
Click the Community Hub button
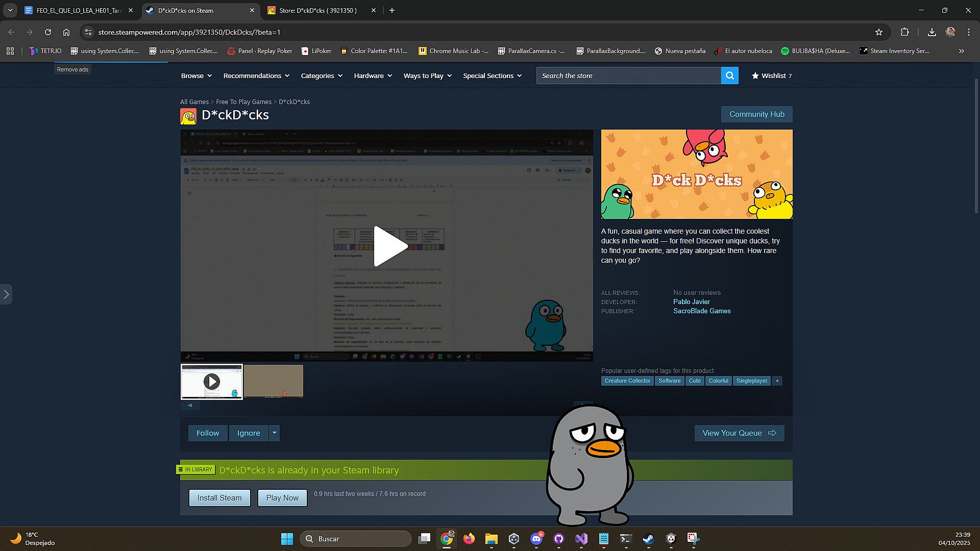point(756,114)
